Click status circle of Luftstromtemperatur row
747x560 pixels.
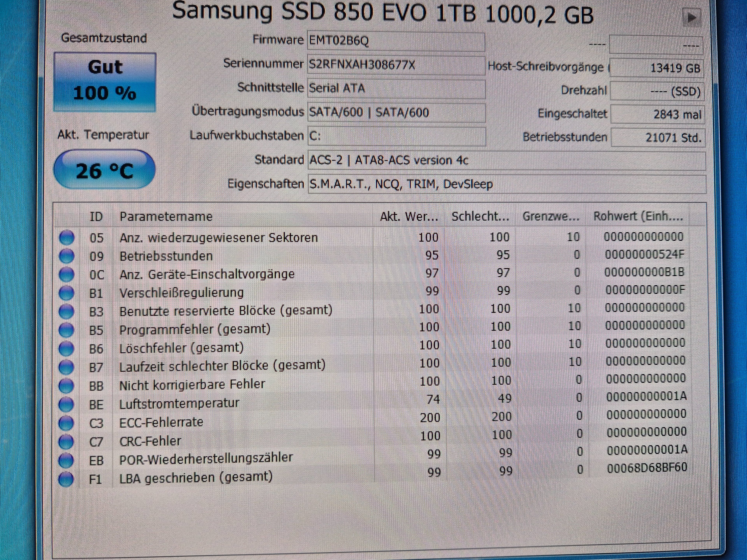click(x=67, y=404)
